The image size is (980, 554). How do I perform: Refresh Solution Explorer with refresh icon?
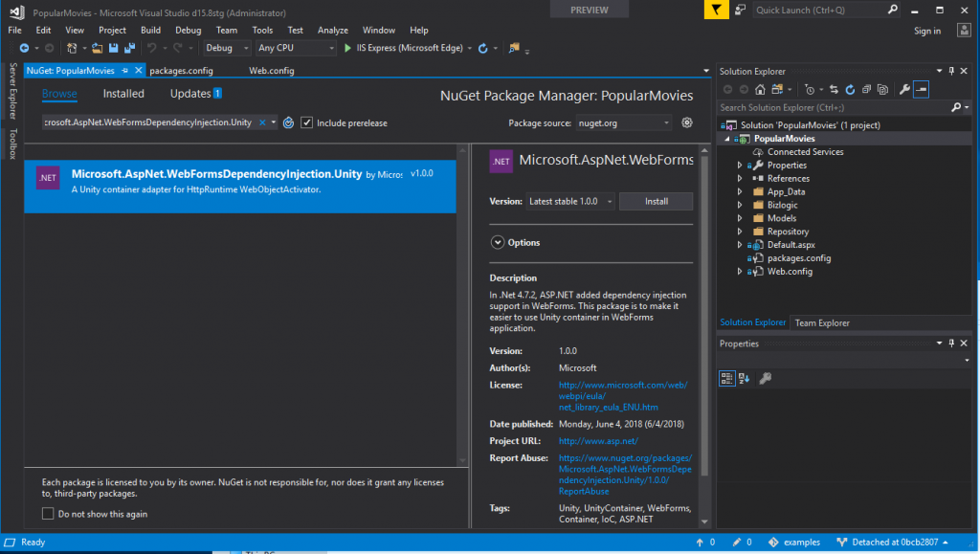(x=850, y=90)
